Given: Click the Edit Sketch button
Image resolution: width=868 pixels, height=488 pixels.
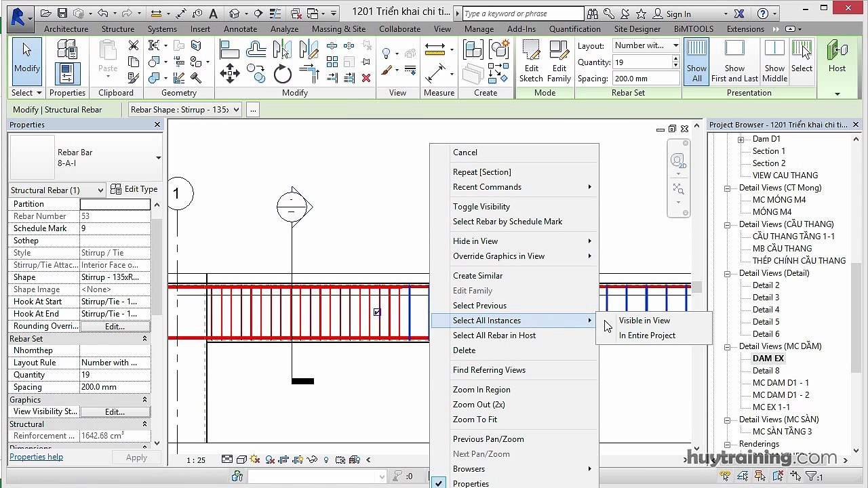Looking at the screenshot, I should pyautogui.click(x=532, y=61).
